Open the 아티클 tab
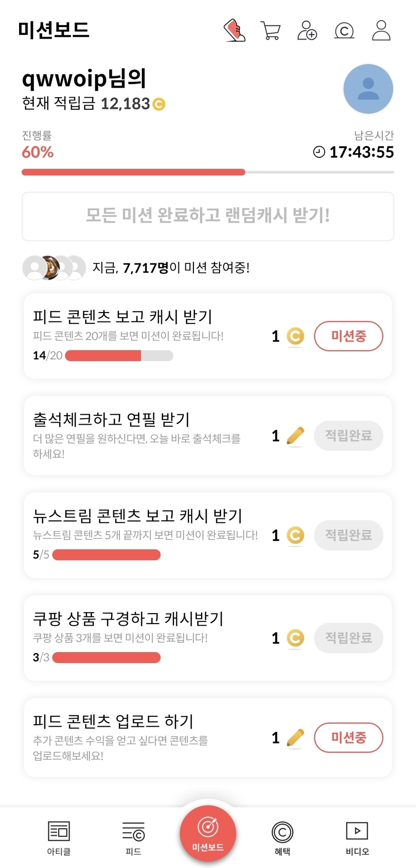This screenshot has width=416, height=868. (x=59, y=838)
